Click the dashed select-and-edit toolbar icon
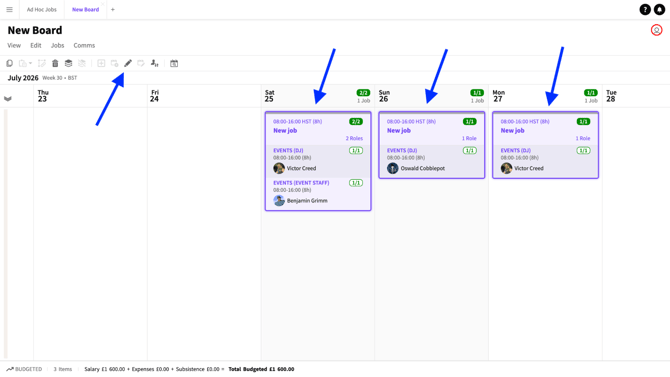The height and width of the screenshot is (377, 670). click(41, 63)
